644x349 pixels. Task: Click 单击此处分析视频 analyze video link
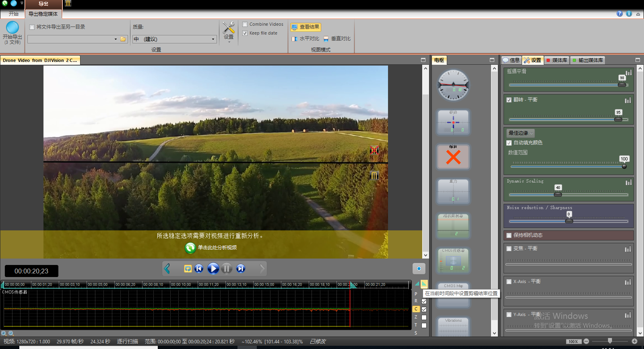(217, 248)
